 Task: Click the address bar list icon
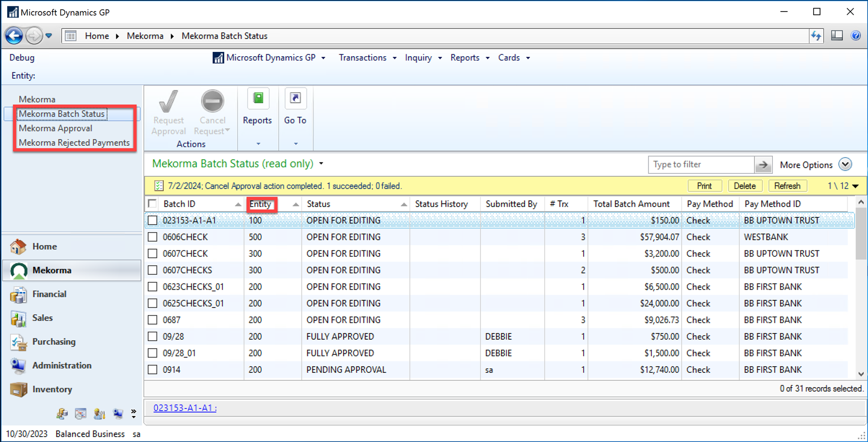(x=71, y=36)
